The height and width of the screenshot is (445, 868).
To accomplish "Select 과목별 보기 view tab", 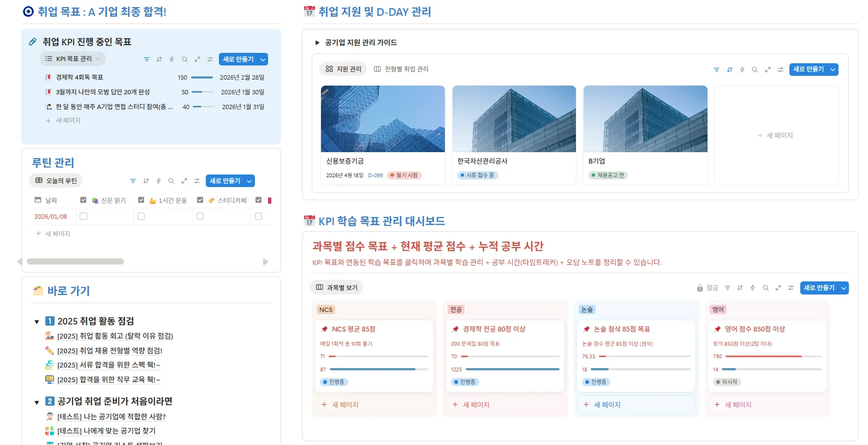I will [x=336, y=288].
